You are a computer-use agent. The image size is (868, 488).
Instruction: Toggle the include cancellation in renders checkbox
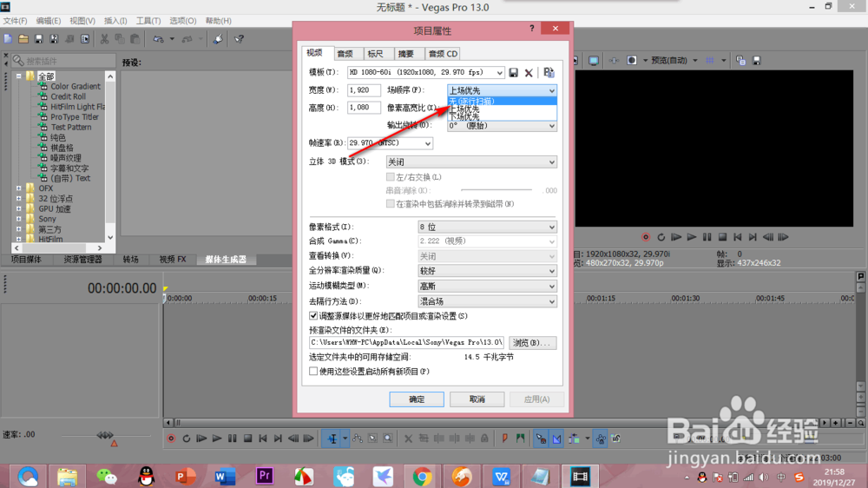tap(391, 204)
